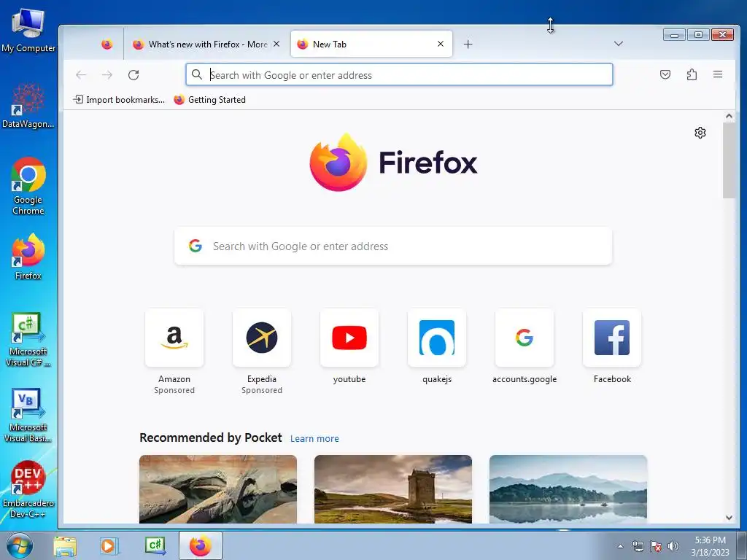Click the vertical scrollbar thumb
Viewport: 747px width, 560px height.
pyautogui.click(x=729, y=160)
